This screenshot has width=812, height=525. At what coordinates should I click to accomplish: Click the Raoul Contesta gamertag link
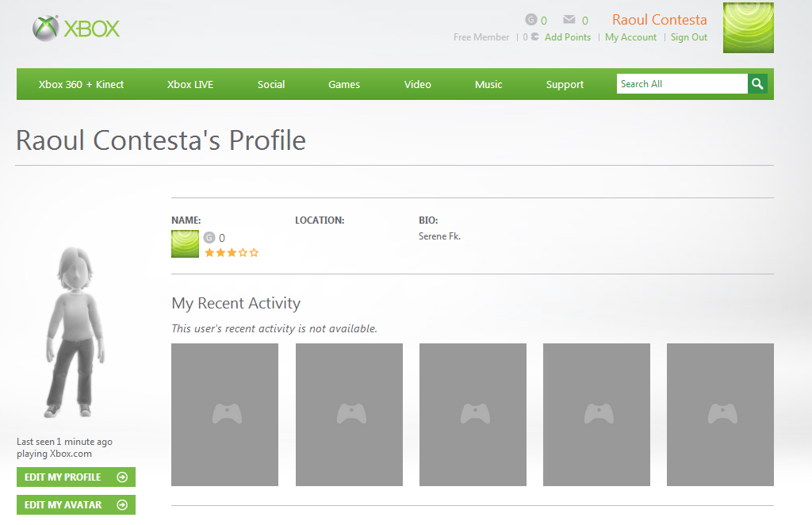coord(659,20)
